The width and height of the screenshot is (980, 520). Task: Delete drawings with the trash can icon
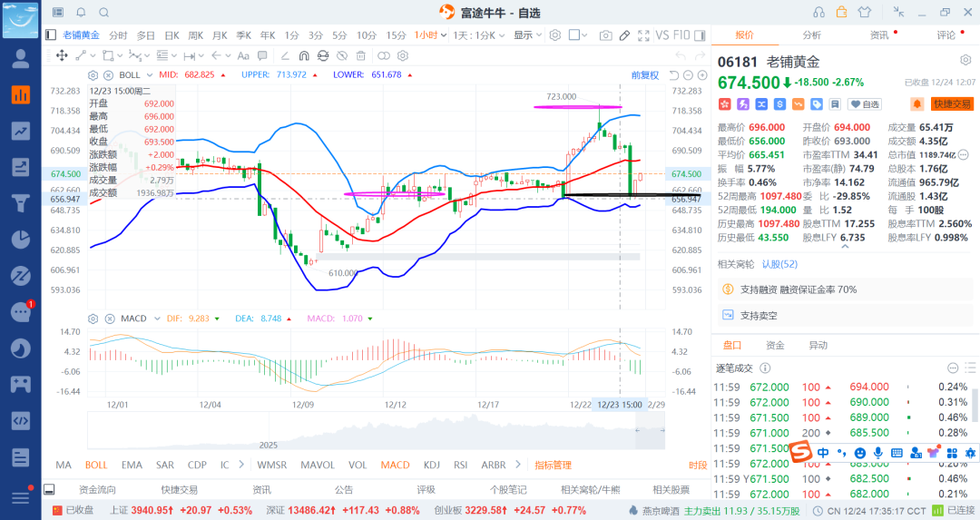[361, 55]
